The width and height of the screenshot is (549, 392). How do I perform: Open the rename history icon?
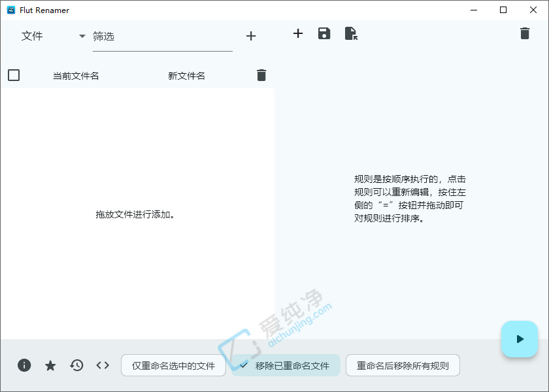[x=76, y=365]
